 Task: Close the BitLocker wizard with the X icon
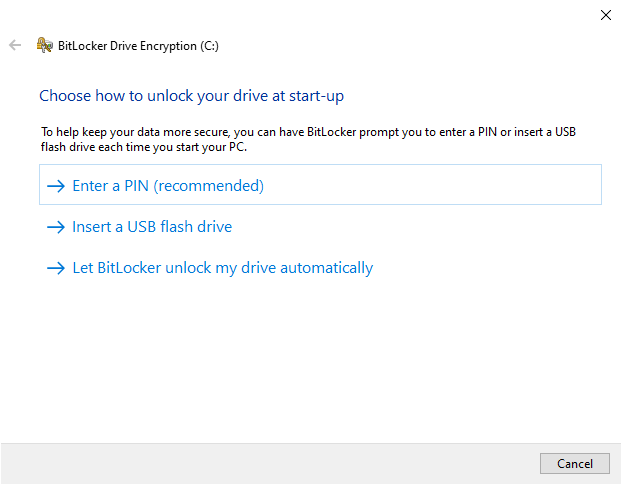605,15
